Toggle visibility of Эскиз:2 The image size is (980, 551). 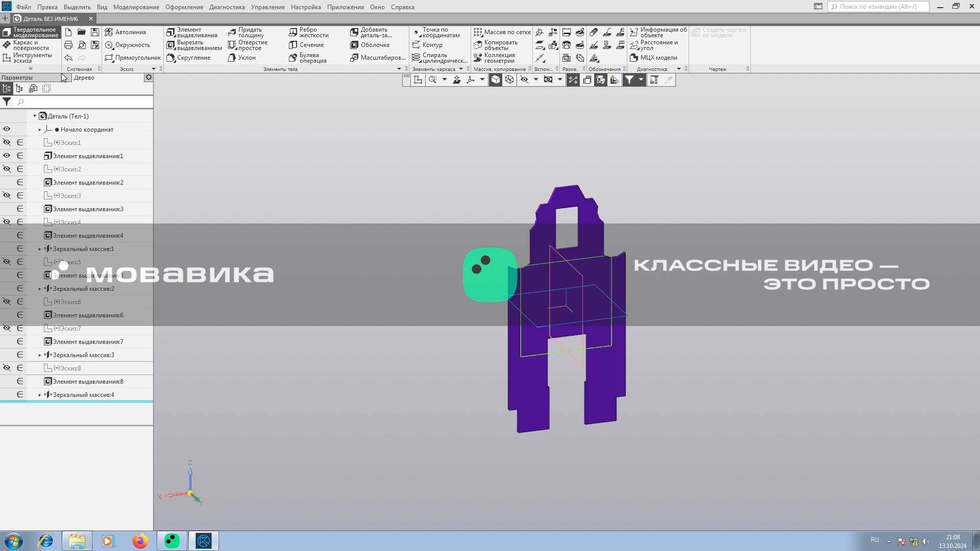(x=7, y=169)
